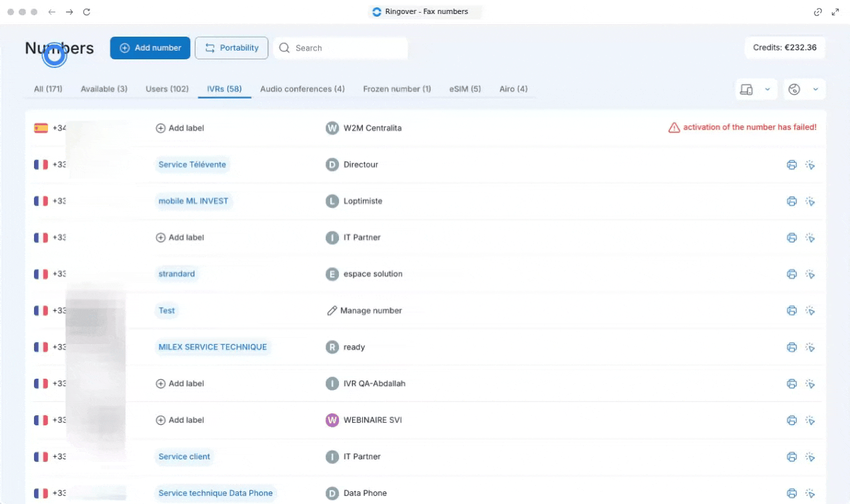Click the cursor-click icon in espace solution row

coord(811,274)
